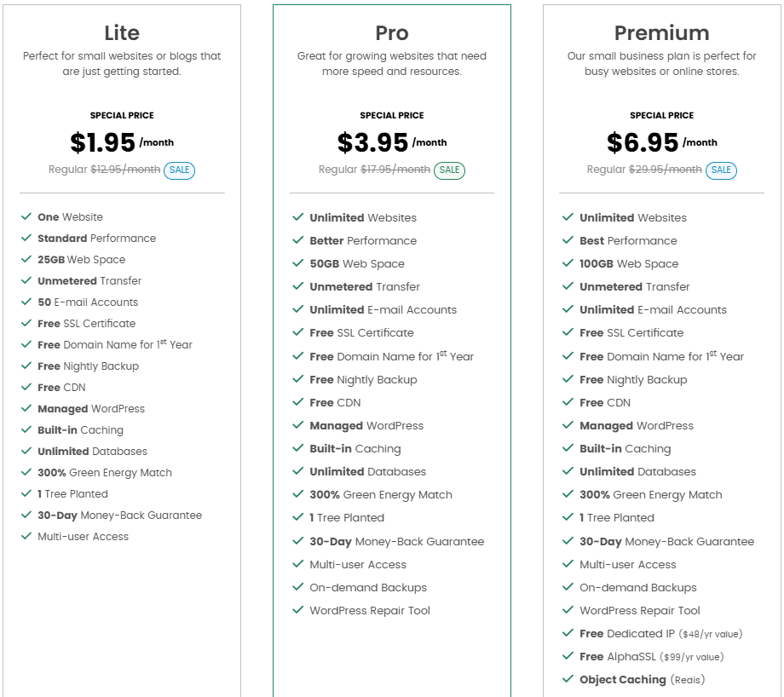
Task: Click the checkmark beside Lite's One Website
Action: pyautogui.click(x=26, y=216)
